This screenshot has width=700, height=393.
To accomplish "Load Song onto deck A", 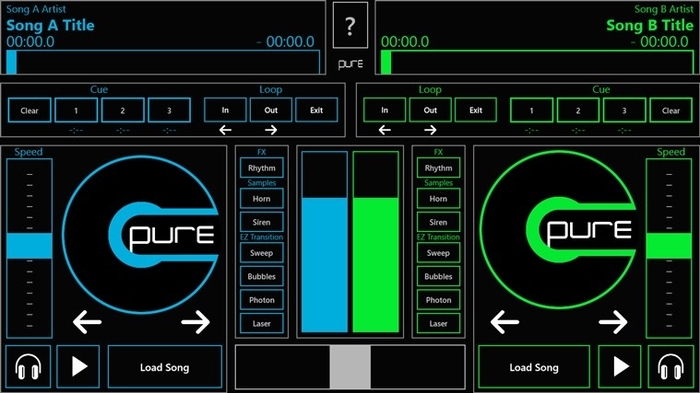I will [165, 367].
